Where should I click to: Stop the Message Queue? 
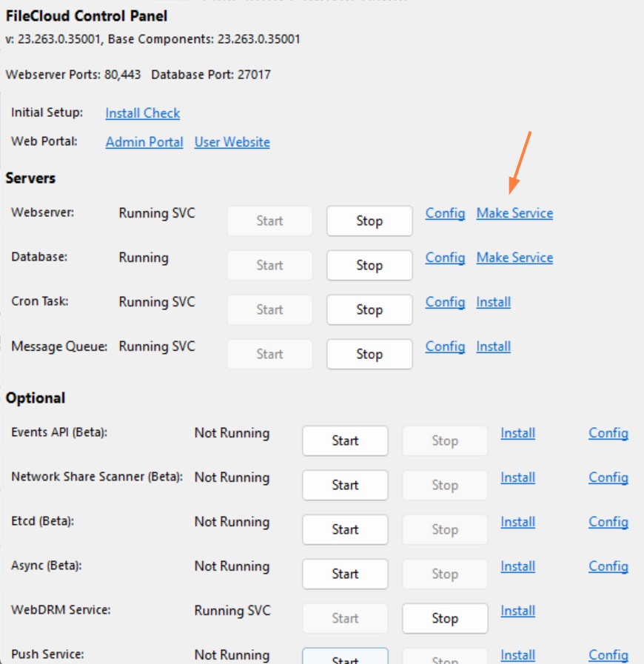369,354
